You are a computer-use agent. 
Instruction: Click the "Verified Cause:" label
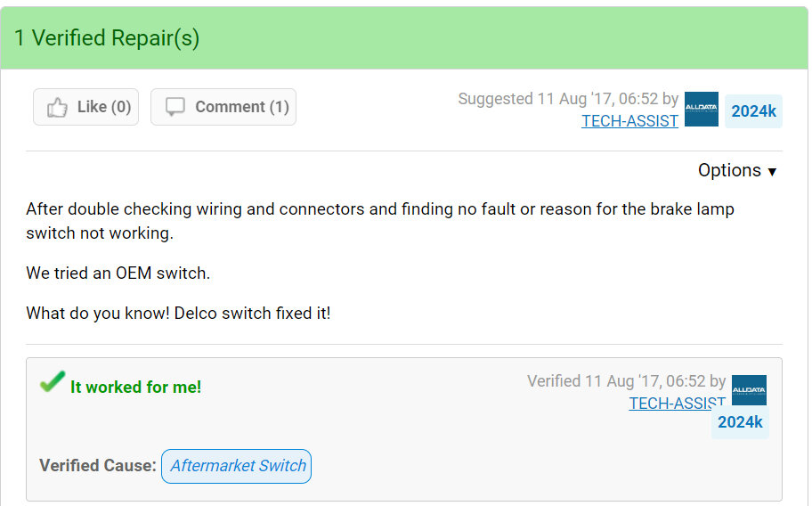click(x=98, y=466)
